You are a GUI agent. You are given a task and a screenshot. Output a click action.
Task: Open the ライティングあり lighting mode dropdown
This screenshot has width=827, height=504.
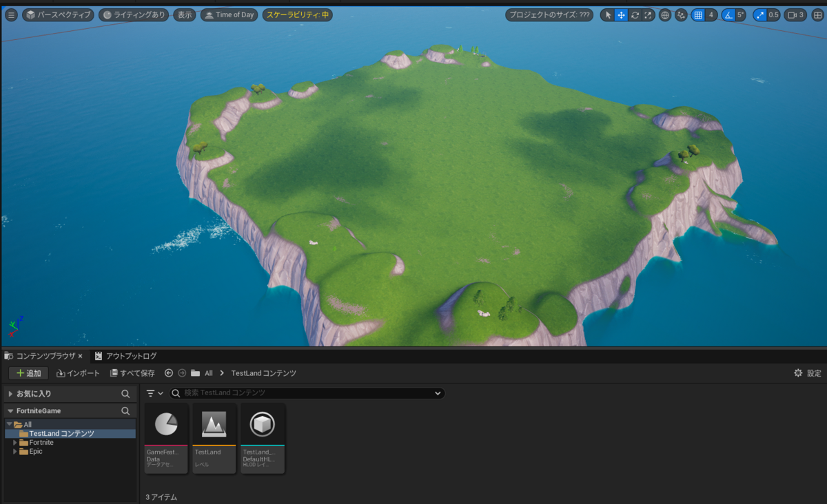tap(134, 14)
